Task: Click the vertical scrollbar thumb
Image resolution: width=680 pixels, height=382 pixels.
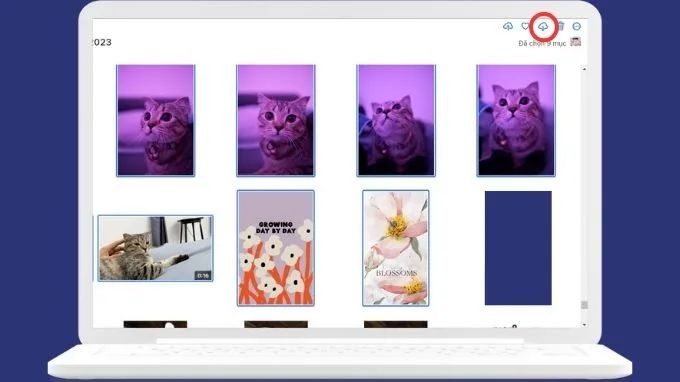Action: (584, 305)
